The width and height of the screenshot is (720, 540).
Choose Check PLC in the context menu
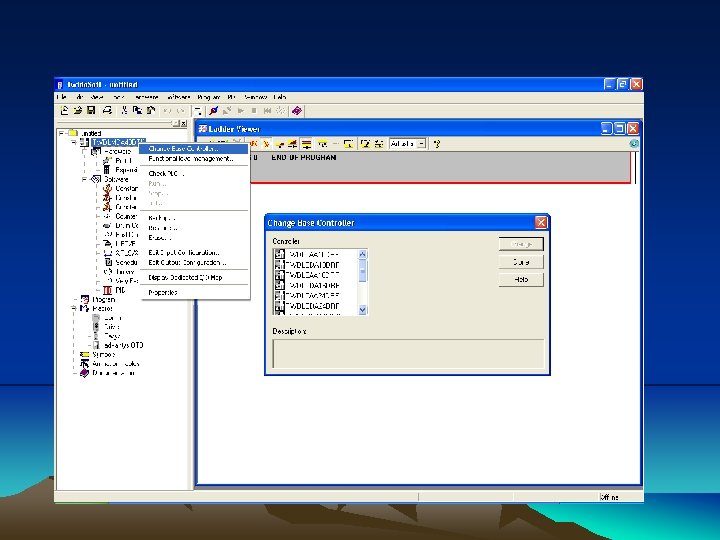tap(194, 174)
